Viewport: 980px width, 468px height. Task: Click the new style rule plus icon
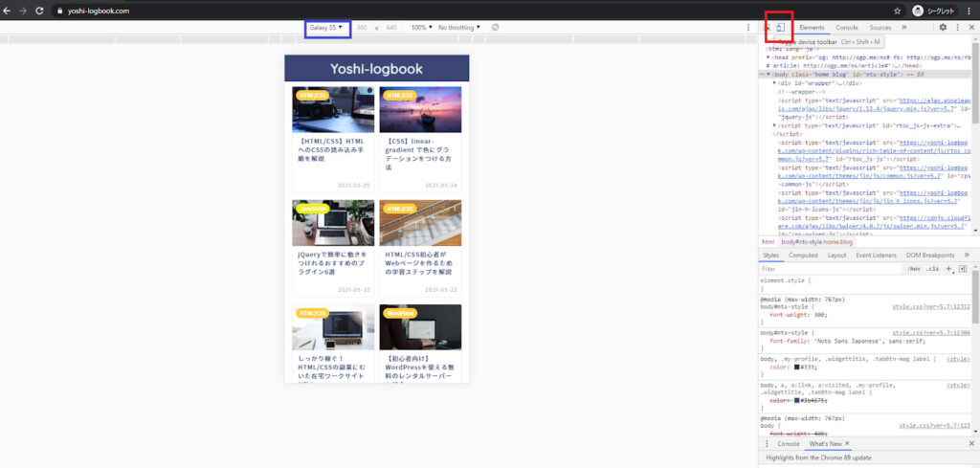pos(948,269)
